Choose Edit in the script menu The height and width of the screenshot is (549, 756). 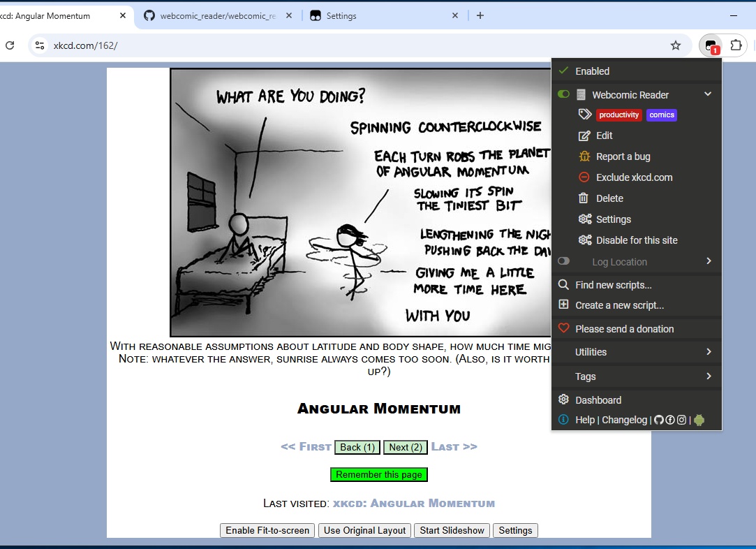click(x=604, y=136)
